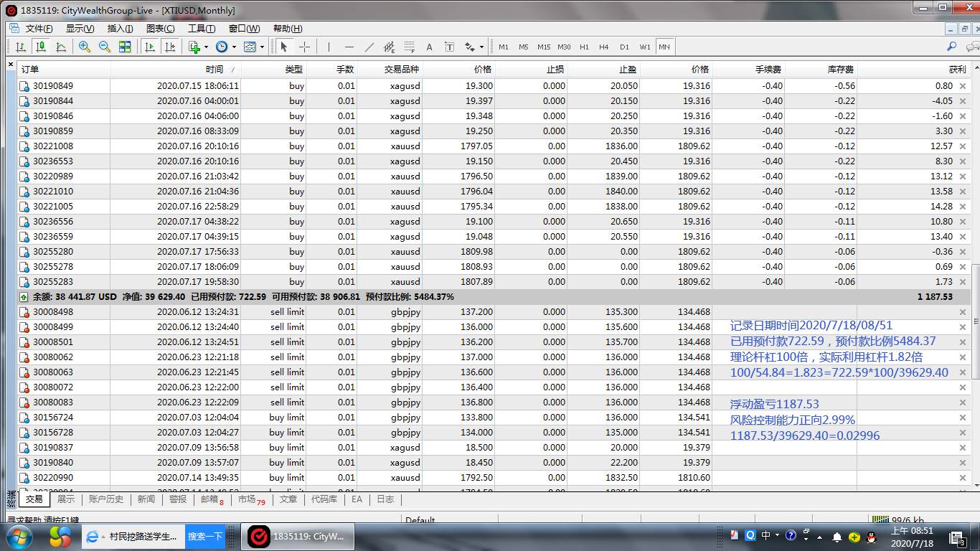The width and height of the screenshot is (980, 551).
Task: Click the add indicator icon with green plus
Action: [x=194, y=47]
